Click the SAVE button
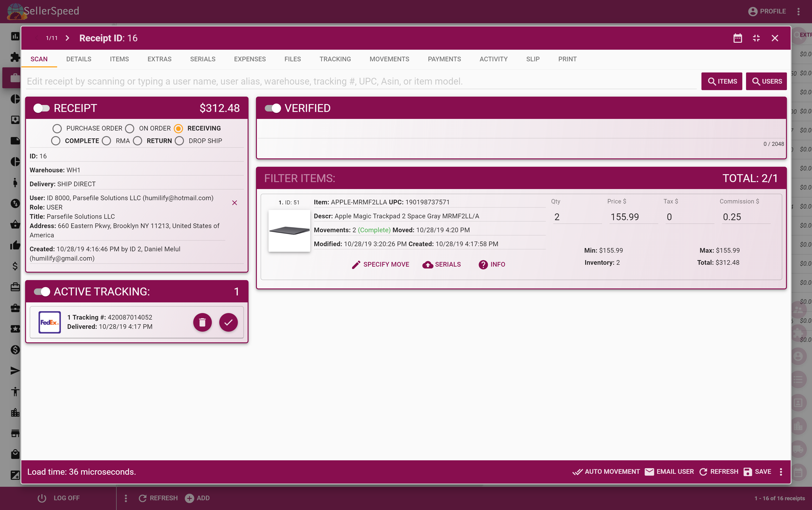 coord(757,472)
